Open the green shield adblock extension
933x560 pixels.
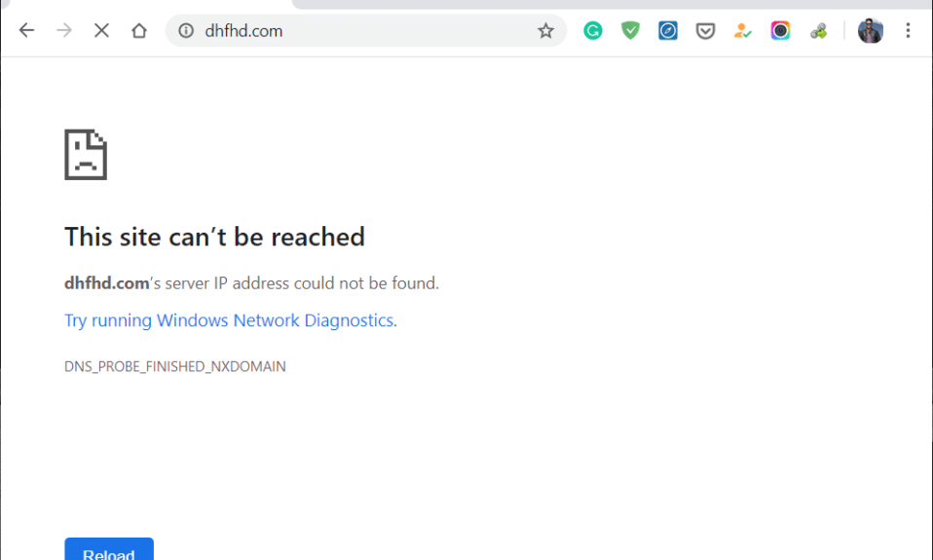630,30
